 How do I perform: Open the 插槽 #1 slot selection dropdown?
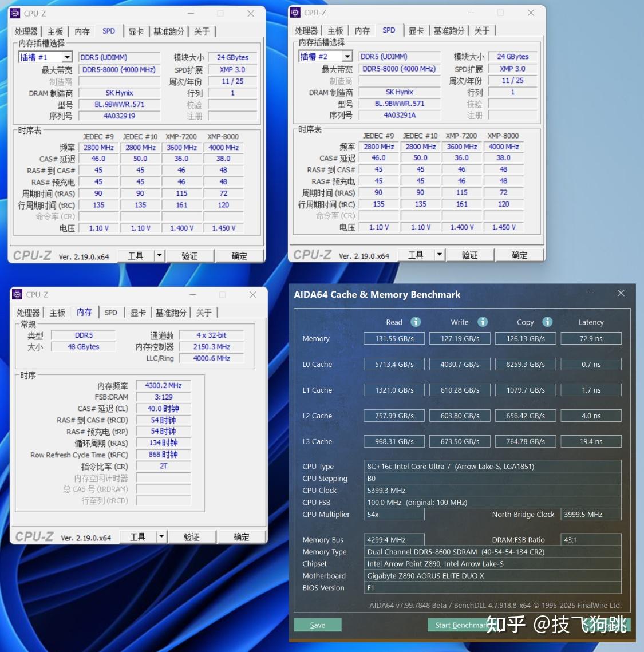pos(67,57)
